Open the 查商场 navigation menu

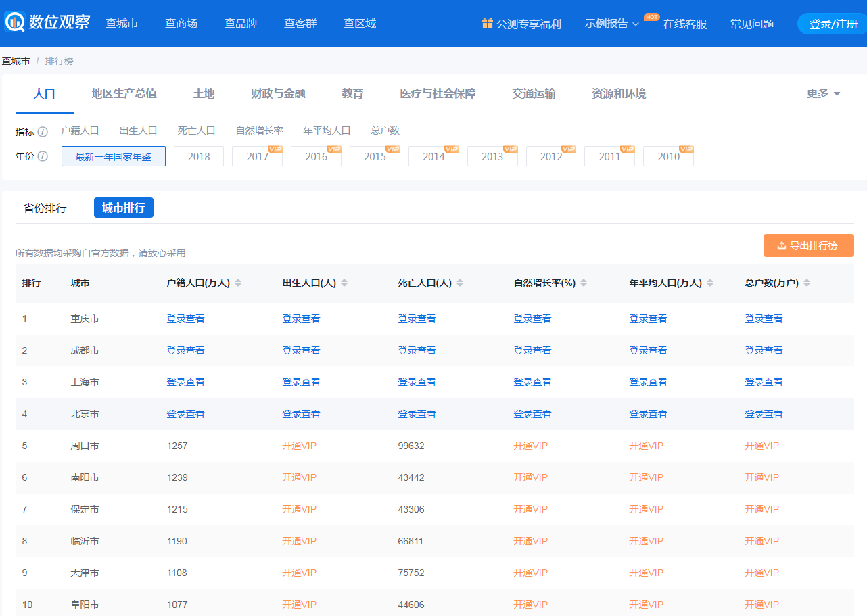click(x=181, y=23)
